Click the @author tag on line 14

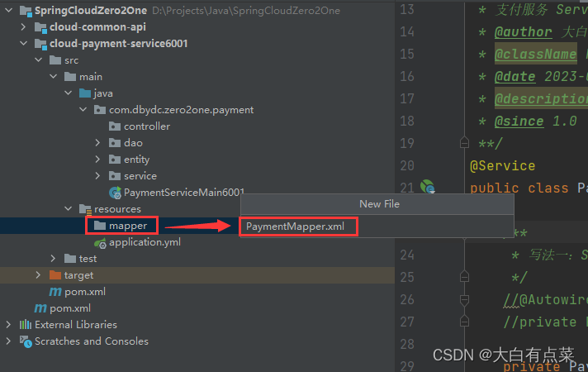click(x=523, y=32)
